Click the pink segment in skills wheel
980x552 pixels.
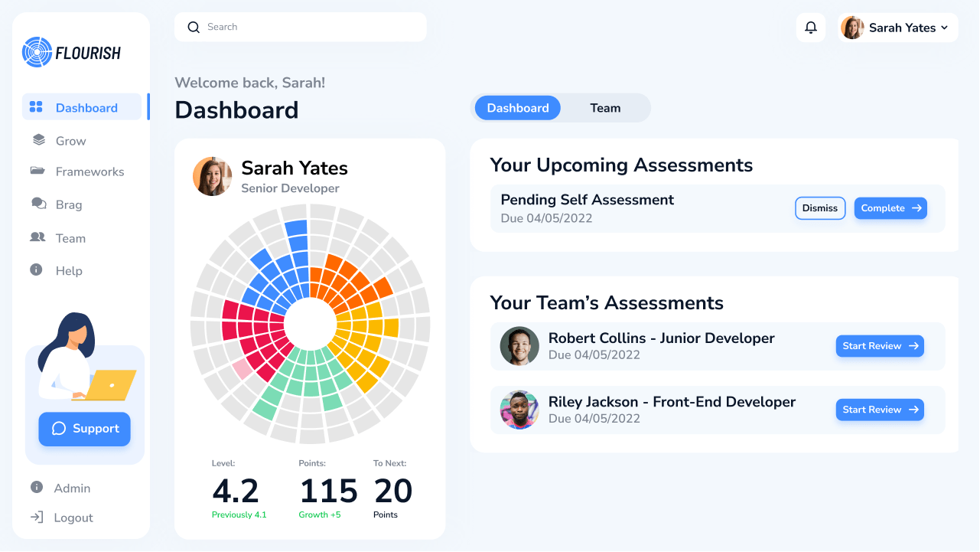click(243, 370)
